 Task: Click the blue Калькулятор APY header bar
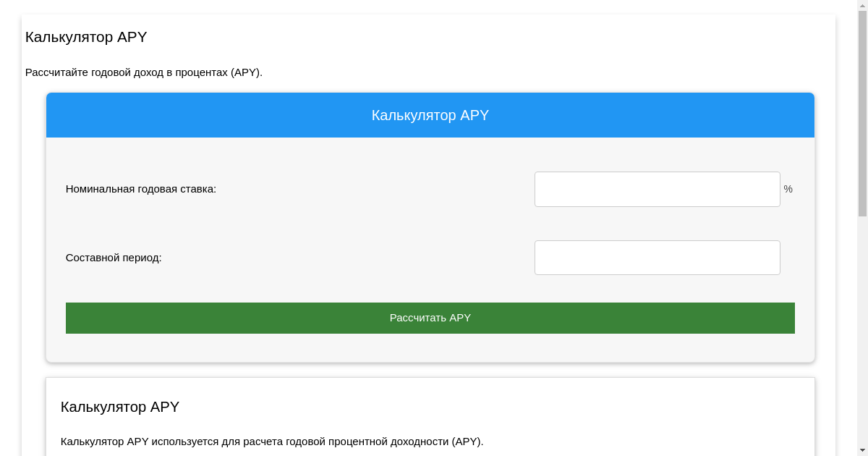coord(430,114)
